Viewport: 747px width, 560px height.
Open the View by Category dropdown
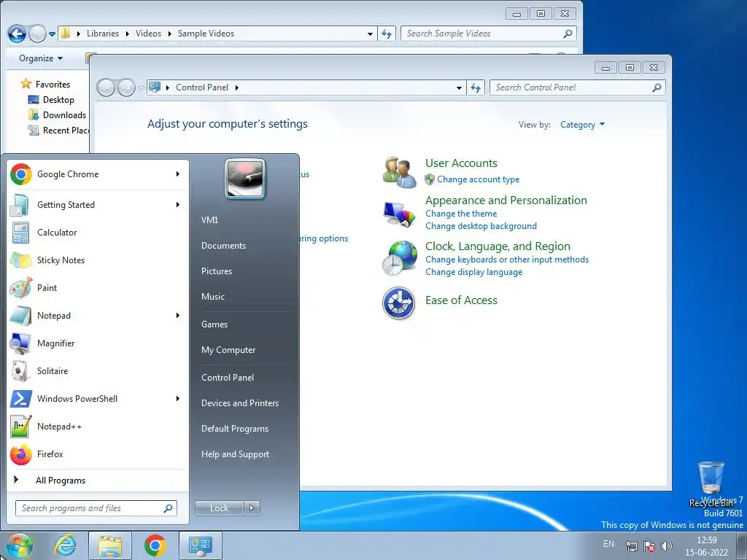click(582, 125)
